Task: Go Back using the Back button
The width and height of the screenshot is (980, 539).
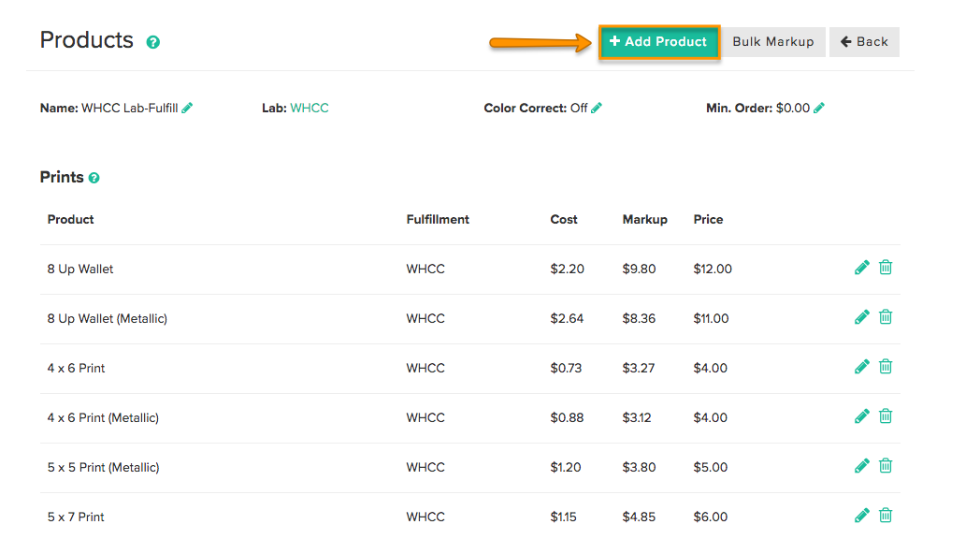Action: tap(864, 42)
